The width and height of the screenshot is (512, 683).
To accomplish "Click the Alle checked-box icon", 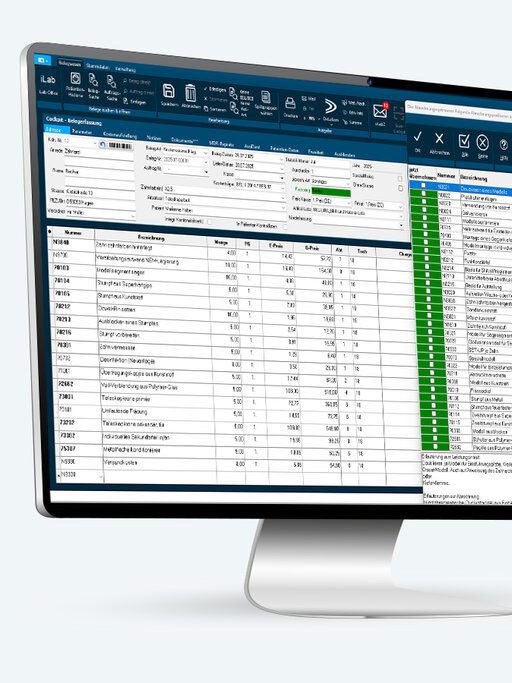I will click(x=464, y=141).
